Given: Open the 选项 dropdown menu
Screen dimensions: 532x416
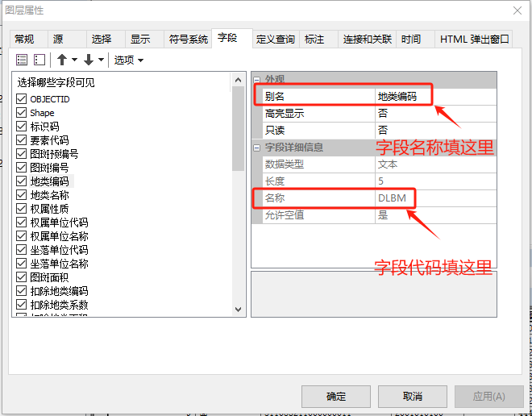Looking at the screenshot, I should [128, 60].
